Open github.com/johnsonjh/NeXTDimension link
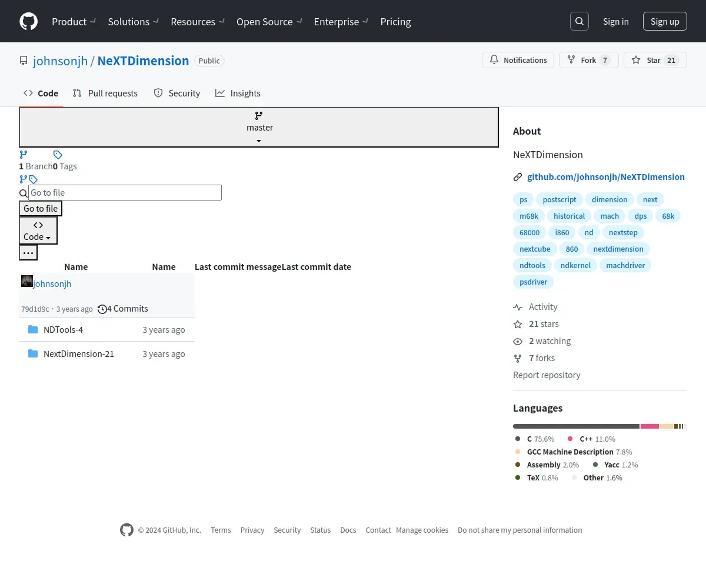Viewport: 706px width, 588px height. click(x=606, y=176)
